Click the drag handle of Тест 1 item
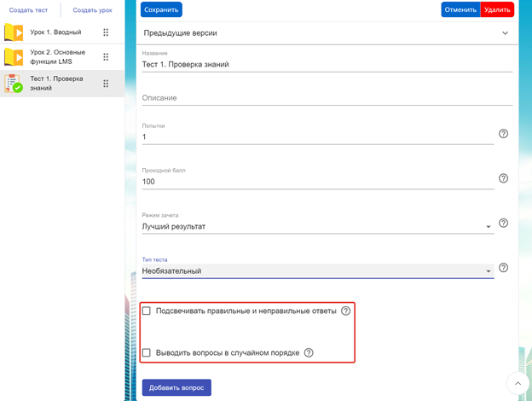 pyautogui.click(x=106, y=84)
